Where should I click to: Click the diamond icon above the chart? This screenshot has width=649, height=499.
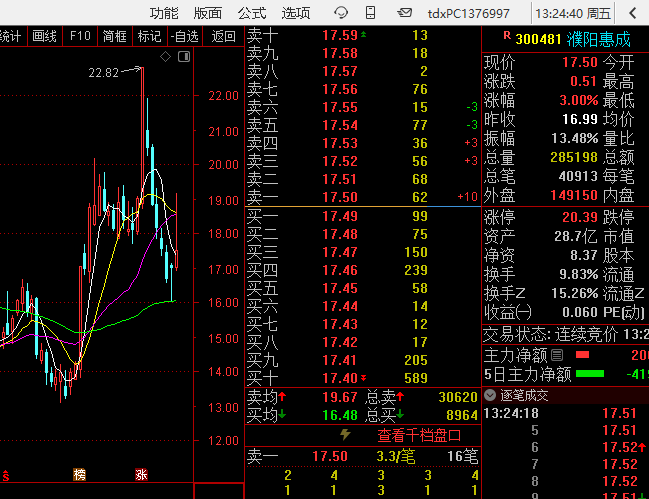166,57
